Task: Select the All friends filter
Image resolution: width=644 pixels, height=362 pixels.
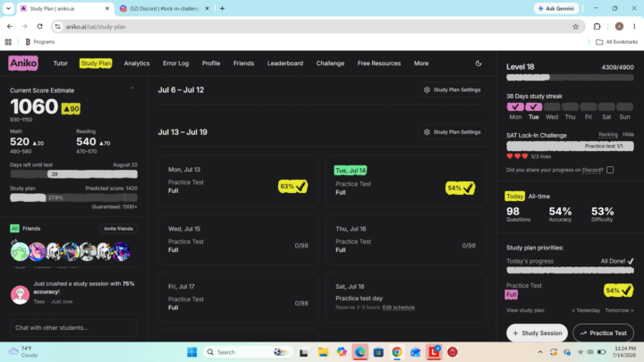Action: pos(14,229)
